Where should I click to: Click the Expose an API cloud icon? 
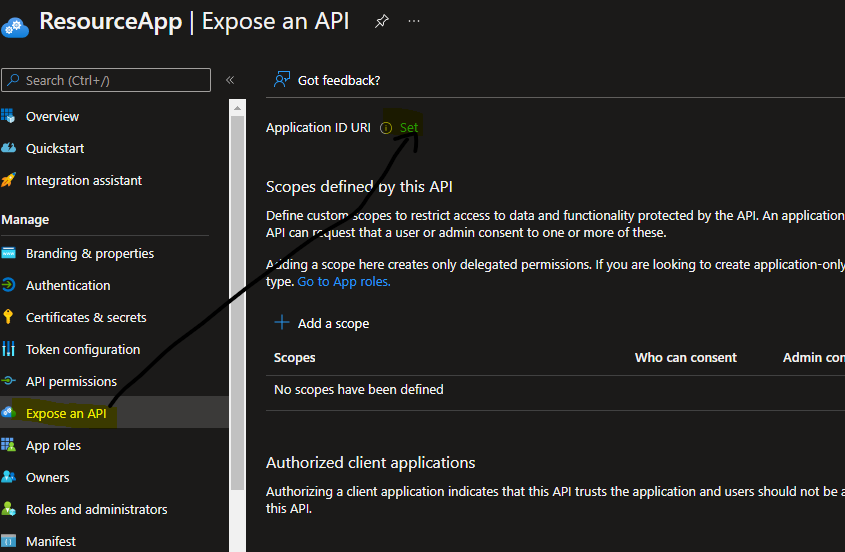[x=8, y=412]
